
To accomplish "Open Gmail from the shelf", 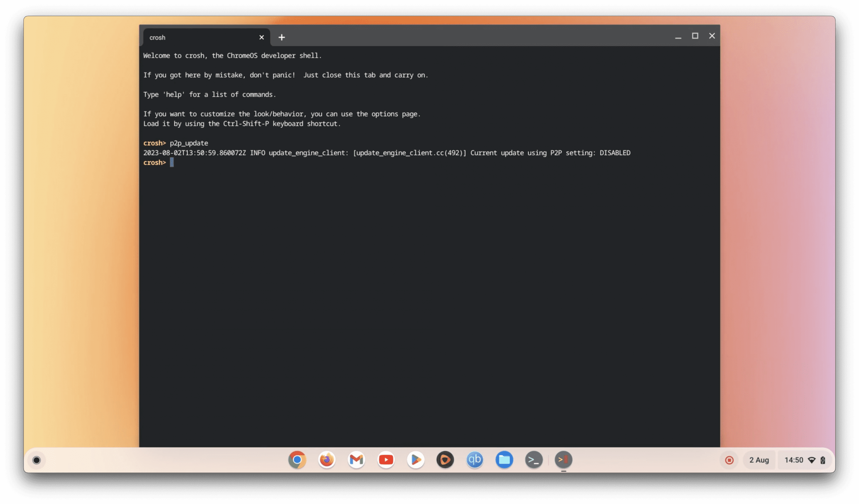I will 356,460.
